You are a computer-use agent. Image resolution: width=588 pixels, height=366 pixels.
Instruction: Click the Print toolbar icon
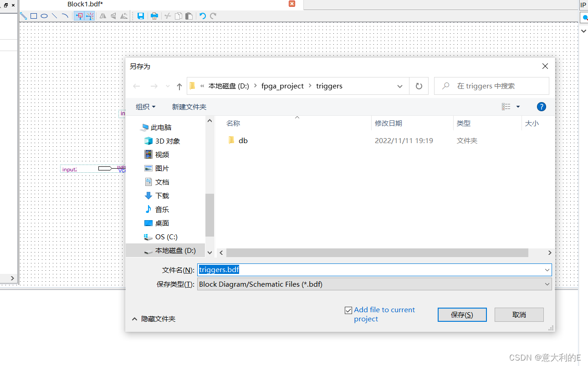point(154,16)
